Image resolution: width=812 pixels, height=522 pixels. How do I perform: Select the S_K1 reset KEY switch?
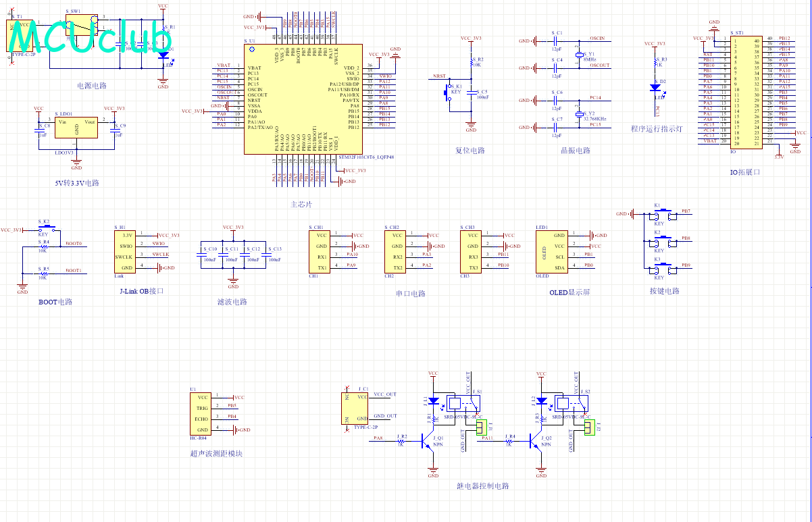click(x=447, y=91)
